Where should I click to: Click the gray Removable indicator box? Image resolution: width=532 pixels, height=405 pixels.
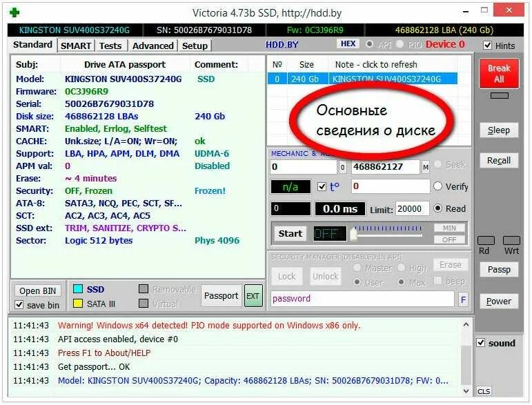tap(144, 289)
